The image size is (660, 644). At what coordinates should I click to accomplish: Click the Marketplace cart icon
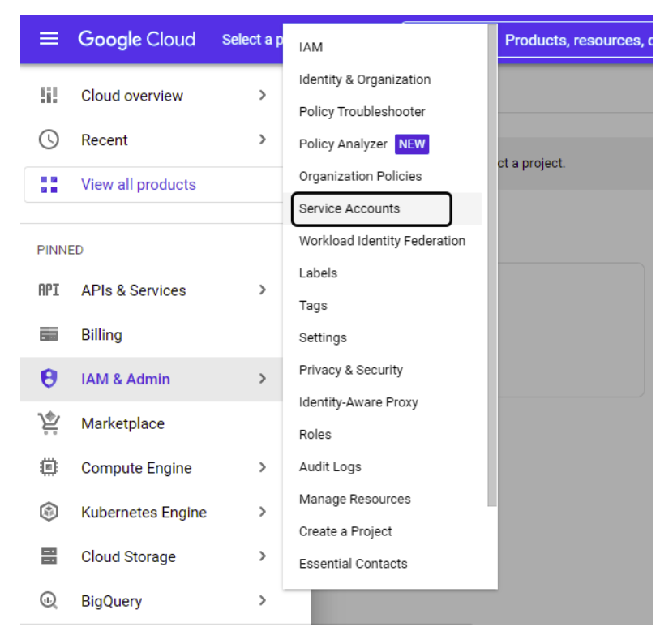[x=49, y=423]
